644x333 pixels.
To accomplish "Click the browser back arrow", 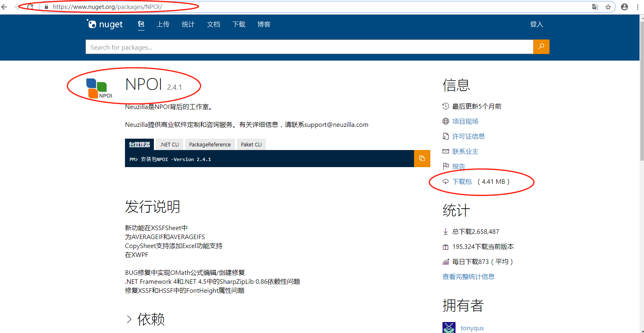I will click(4, 7).
